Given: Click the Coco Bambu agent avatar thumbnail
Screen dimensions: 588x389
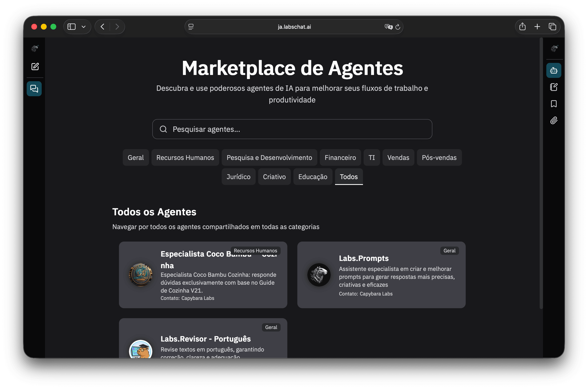Looking at the screenshot, I should (141, 275).
